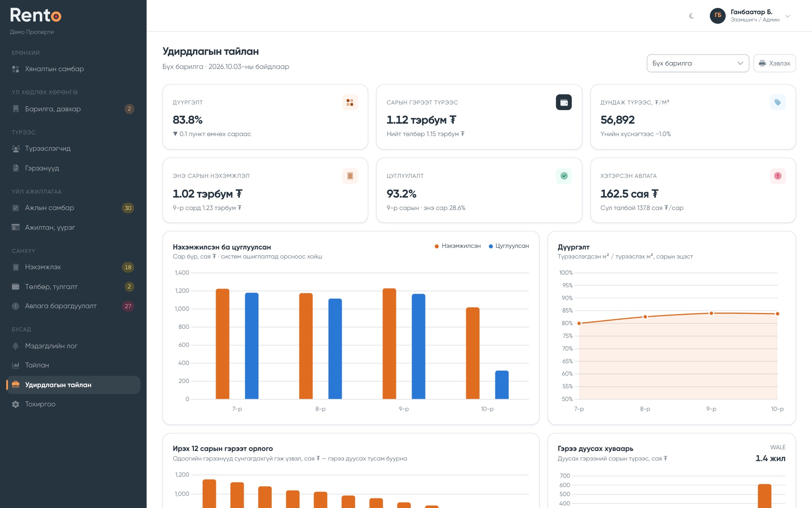This screenshot has width=812, height=508.
Task: Open Хяналтын самбар dashboard menu item
Action: click(x=73, y=69)
